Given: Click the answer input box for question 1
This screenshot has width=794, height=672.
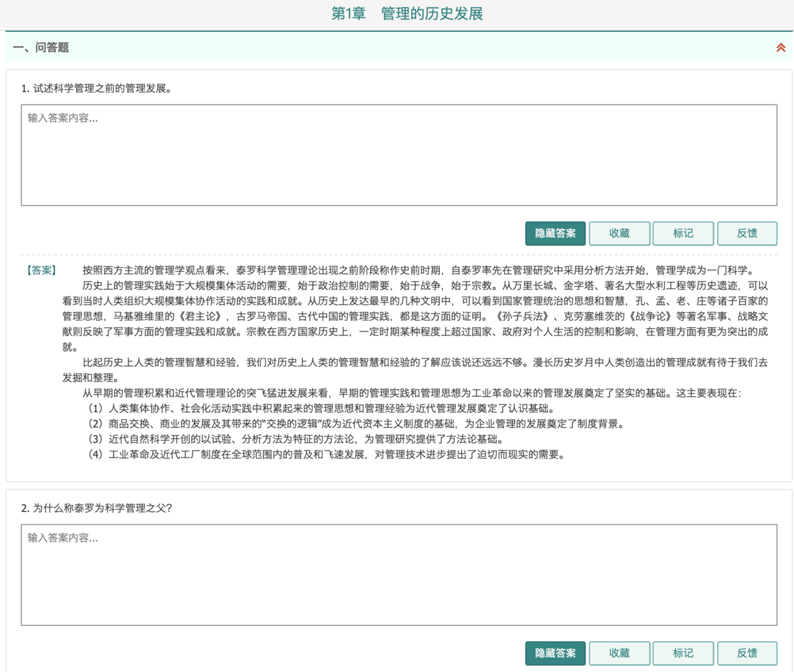Looking at the screenshot, I should click(397, 154).
